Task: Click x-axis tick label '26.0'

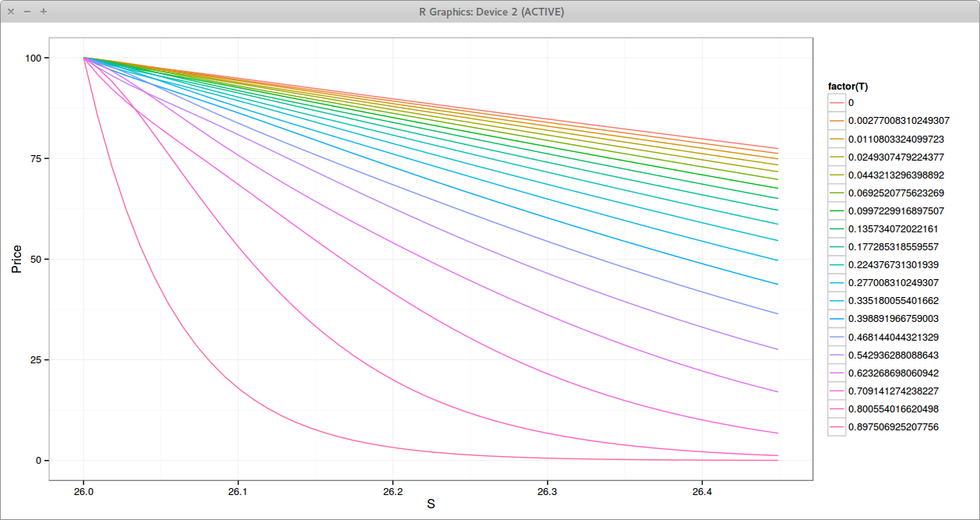Action: tap(84, 492)
